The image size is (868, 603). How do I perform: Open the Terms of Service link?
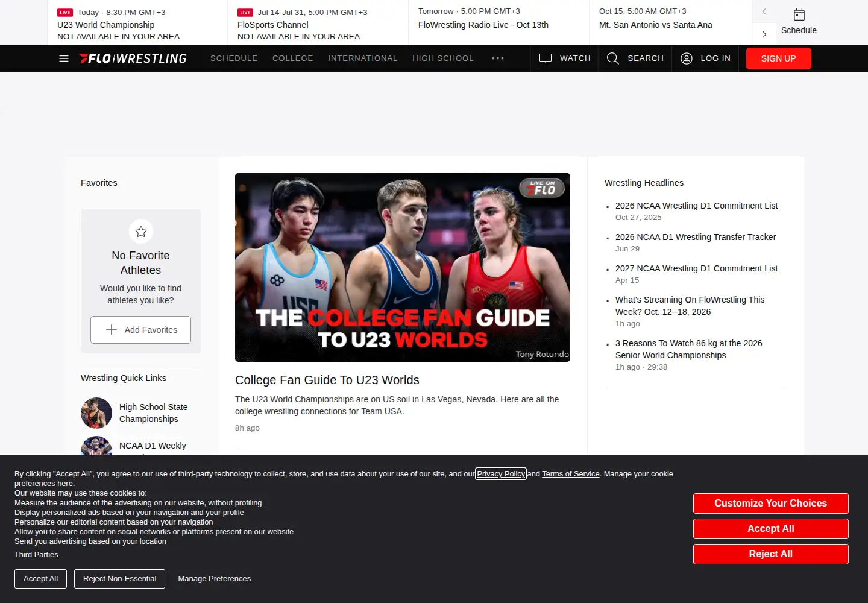point(571,474)
